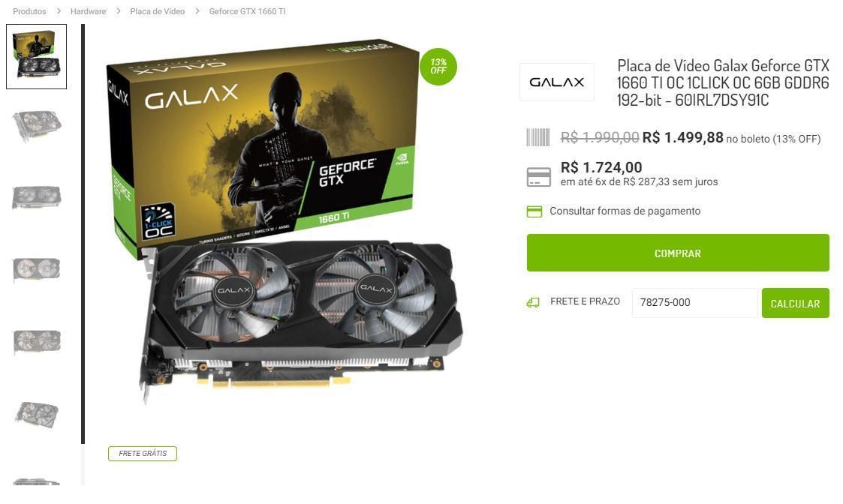Image resolution: width=843 pixels, height=504 pixels.
Task: Calculate shipping with CALCULAR button
Action: click(x=795, y=304)
